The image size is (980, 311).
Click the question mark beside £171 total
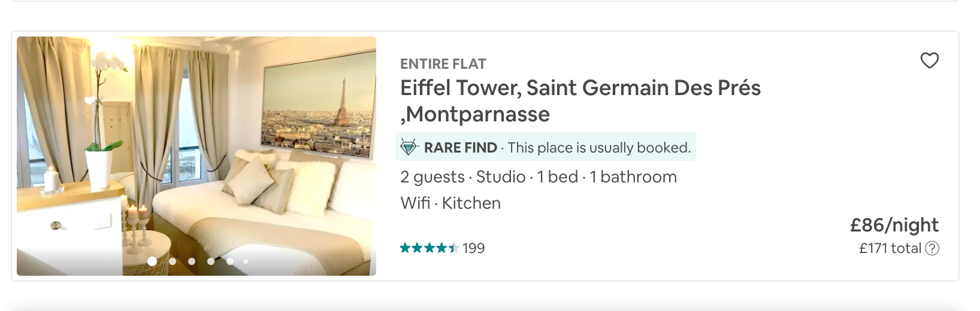[932, 248]
